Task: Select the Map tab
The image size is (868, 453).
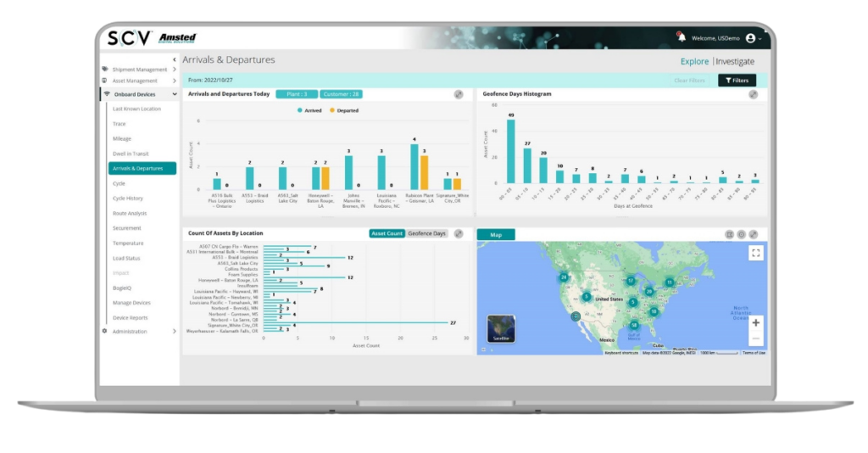Action: coord(496,235)
